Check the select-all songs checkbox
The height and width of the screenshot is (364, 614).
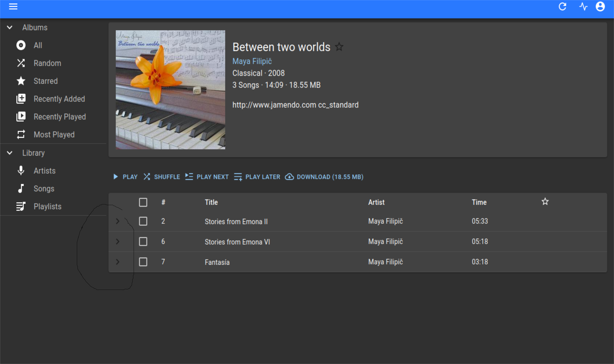(143, 202)
